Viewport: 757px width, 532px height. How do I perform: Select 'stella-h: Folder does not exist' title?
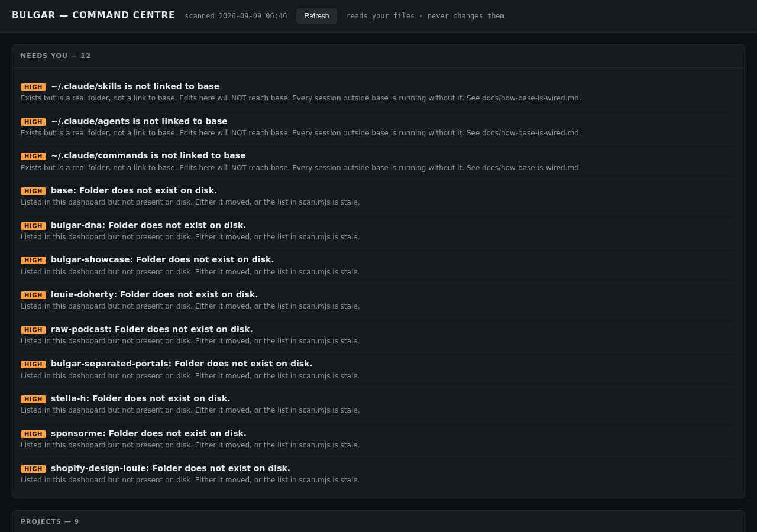(x=141, y=398)
